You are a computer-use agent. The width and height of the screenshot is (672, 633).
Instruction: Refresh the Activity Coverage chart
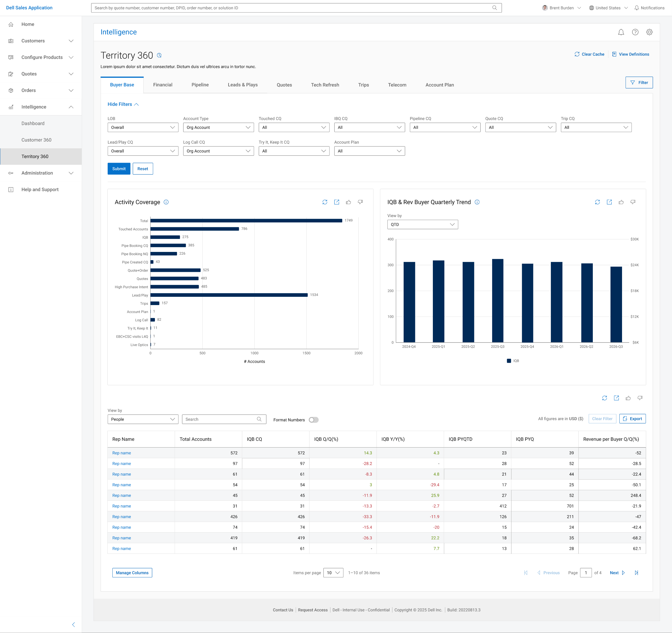pos(324,202)
